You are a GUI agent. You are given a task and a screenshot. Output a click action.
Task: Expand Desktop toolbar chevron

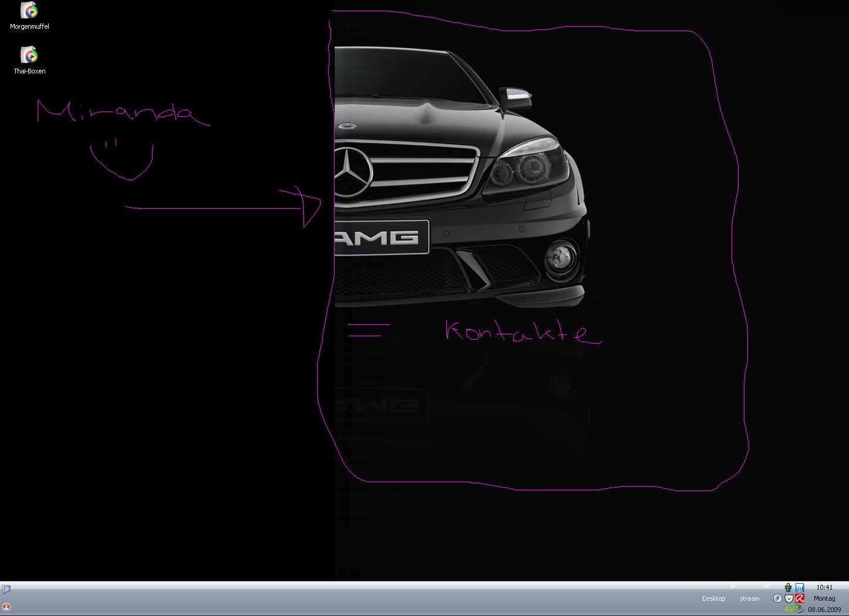tap(733, 586)
